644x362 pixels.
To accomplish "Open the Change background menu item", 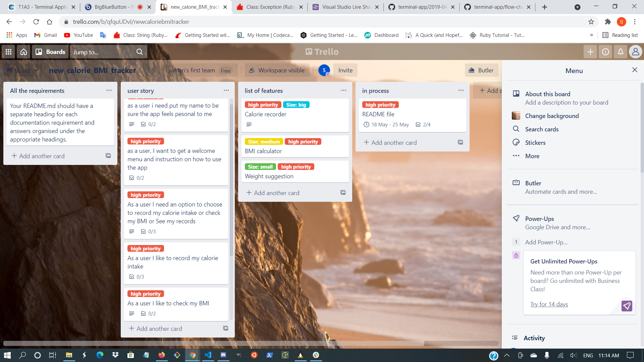I will 551,116.
